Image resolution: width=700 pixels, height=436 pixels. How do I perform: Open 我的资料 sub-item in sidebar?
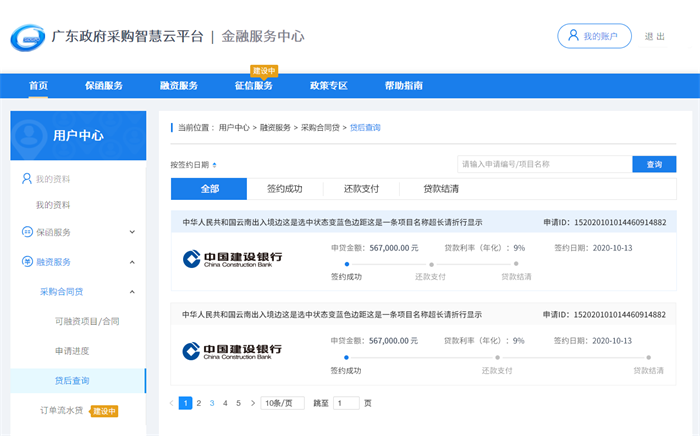53,205
